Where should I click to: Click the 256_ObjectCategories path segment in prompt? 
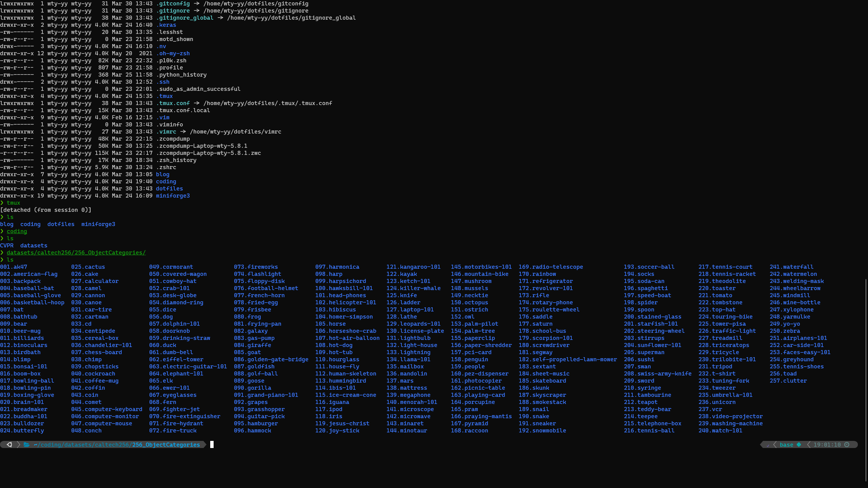click(166, 445)
